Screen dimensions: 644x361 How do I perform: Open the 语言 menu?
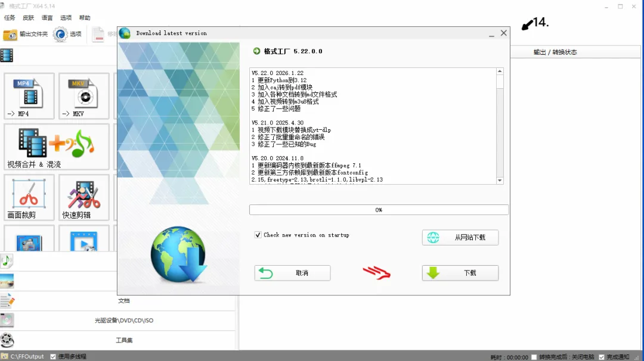click(x=47, y=18)
